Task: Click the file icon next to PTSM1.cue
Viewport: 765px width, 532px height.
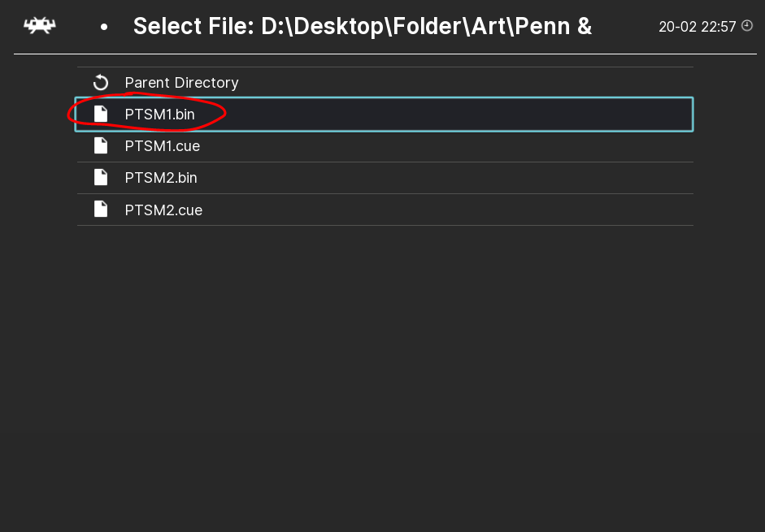Action: [101, 145]
